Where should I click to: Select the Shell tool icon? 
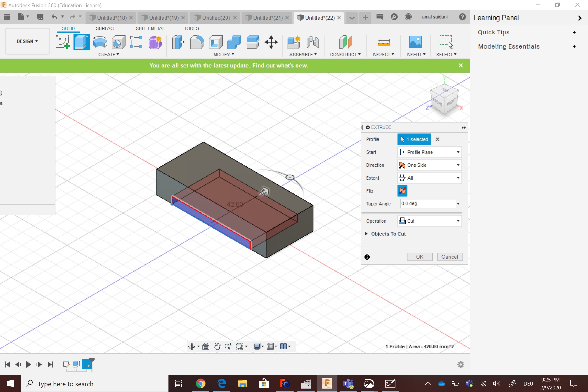coord(216,42)
